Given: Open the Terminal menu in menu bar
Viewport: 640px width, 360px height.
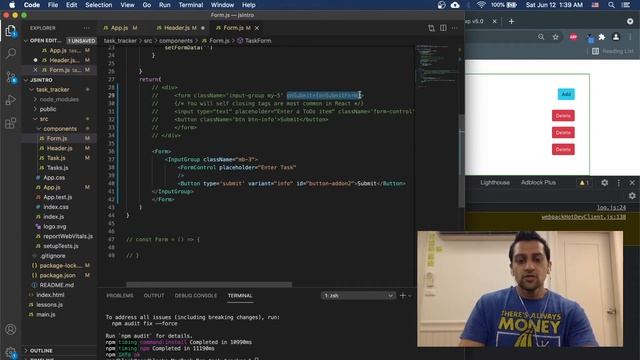Looking at the screenshot, I should coord(191,5).
